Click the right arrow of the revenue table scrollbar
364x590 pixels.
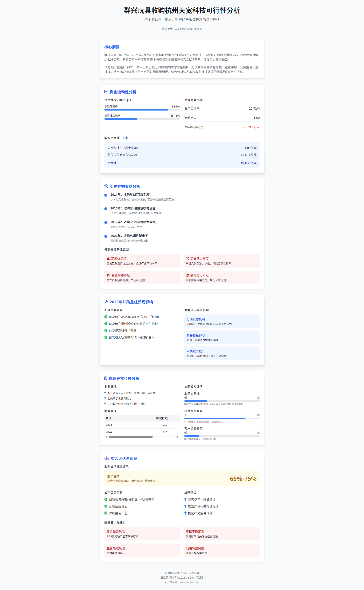pyautogui.click(x=178, y=437)
